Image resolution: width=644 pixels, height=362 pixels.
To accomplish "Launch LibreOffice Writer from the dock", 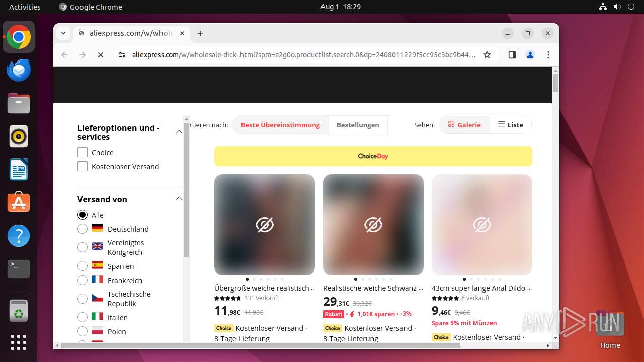I will click(19, 169).
